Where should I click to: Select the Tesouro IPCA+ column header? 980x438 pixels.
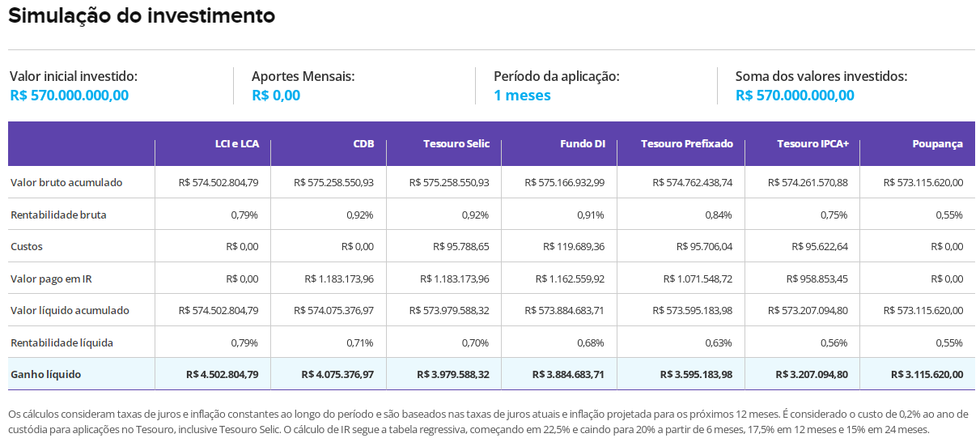(812, 144)
